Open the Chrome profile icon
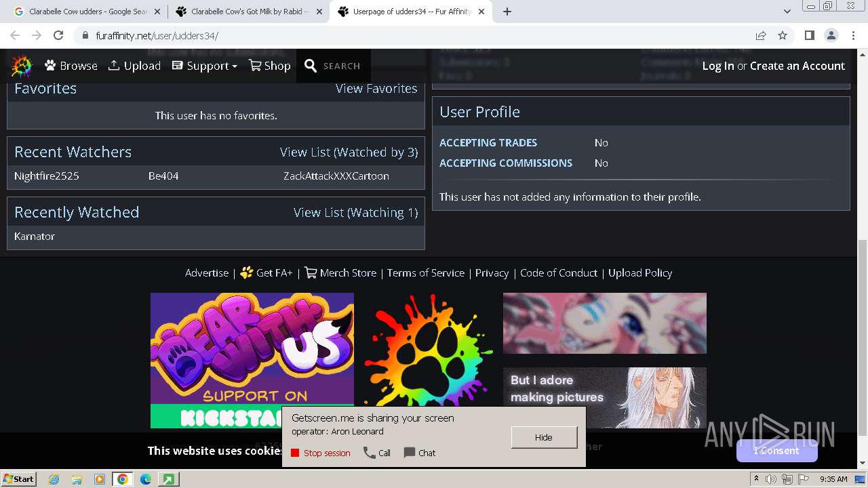Image resolution: width=868 pixels, height=488 pixels. 831,35
